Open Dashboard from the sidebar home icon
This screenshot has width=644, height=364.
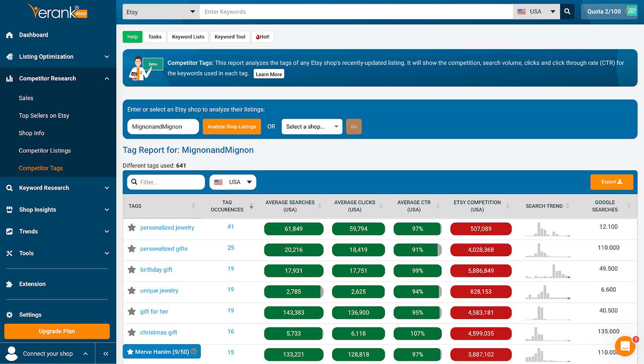9,35
